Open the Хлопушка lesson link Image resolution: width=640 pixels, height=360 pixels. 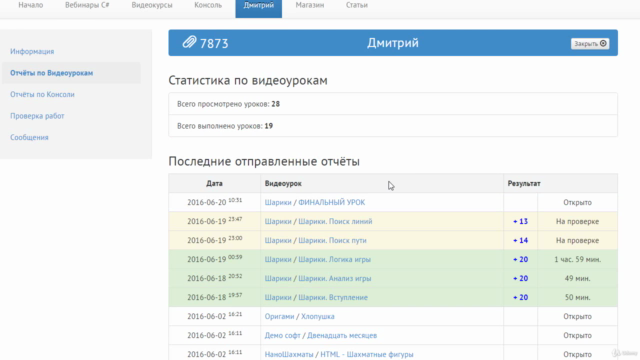click(318, 316)
